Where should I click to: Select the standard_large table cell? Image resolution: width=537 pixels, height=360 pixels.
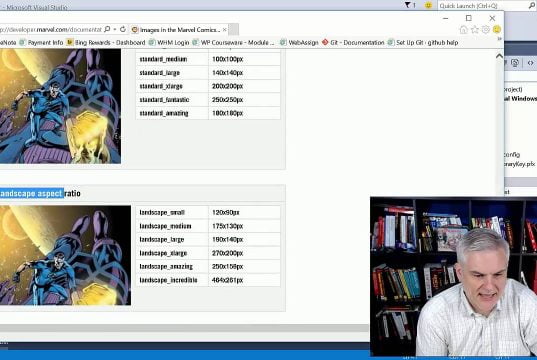click(x=172, y=73)
